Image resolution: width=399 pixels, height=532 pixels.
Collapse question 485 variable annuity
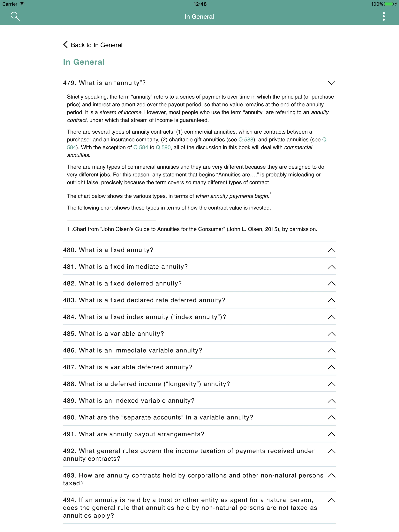pos(332,333)
